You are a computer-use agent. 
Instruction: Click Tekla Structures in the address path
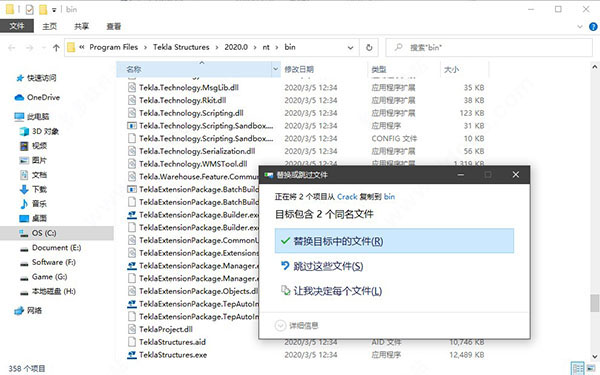[x=181, y=47]
